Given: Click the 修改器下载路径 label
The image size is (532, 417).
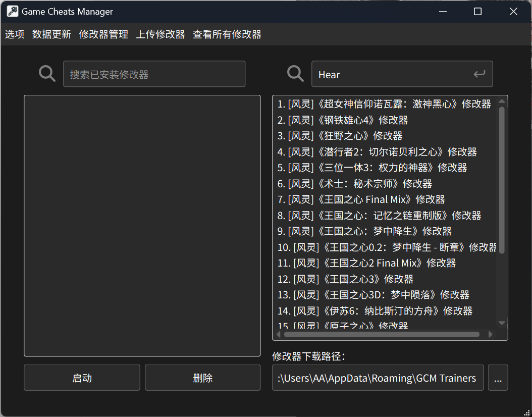Looking at the screenshot, I should point(309,356).
